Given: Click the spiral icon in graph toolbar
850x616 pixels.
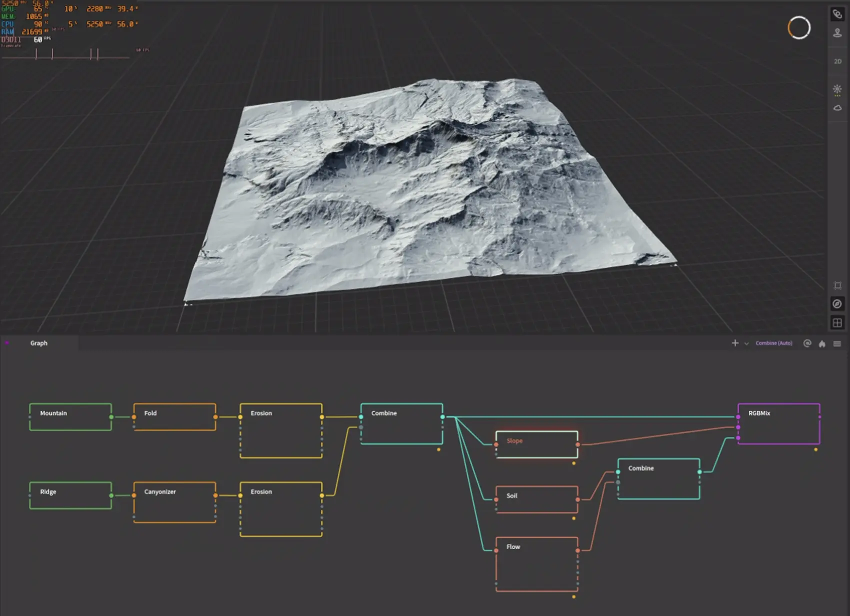Looking at the screenshot, I should click(807, 343).
